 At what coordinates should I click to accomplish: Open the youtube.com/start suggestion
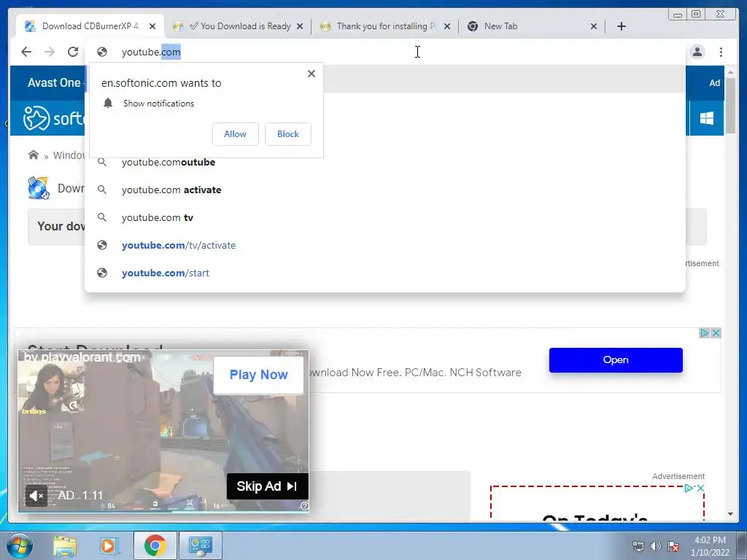385,273
